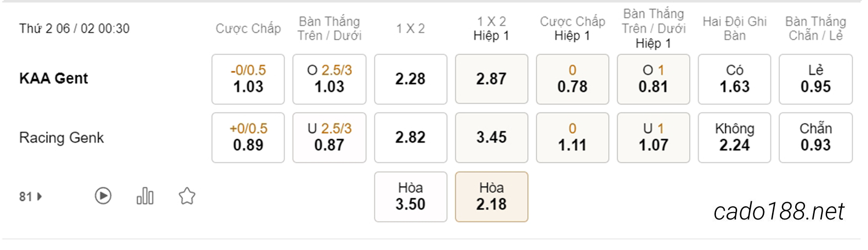
Task: Choose first-half KAA Gent win odds 2.87
Action: point(492,79)
